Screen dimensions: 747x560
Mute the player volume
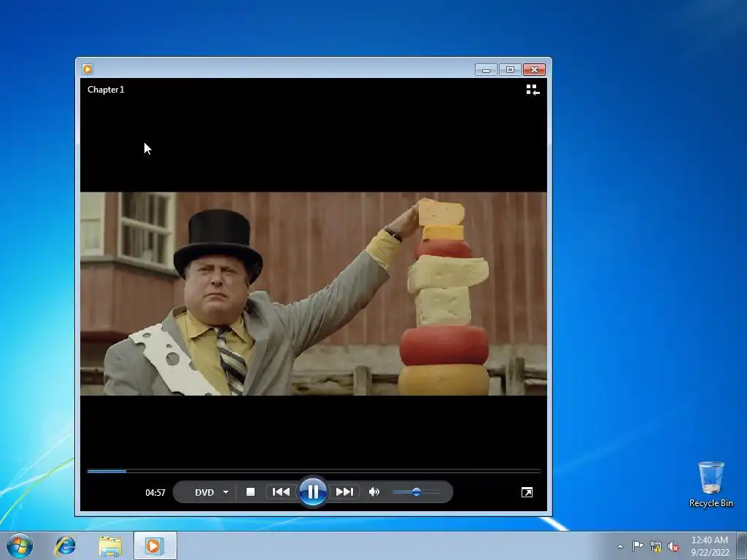[x=374, y=492]
